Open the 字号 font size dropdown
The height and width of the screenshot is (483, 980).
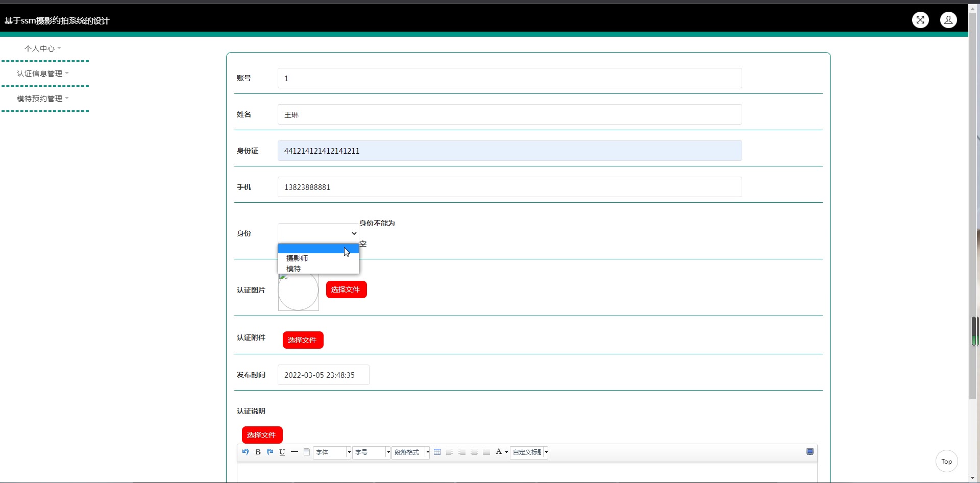[372, 452]
